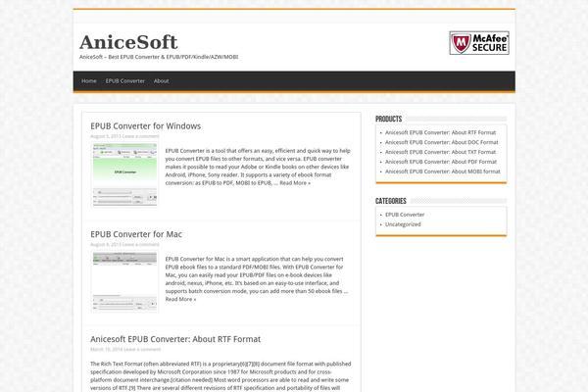
Task: Open the About menu item
Action: click(x=162, y=81)
